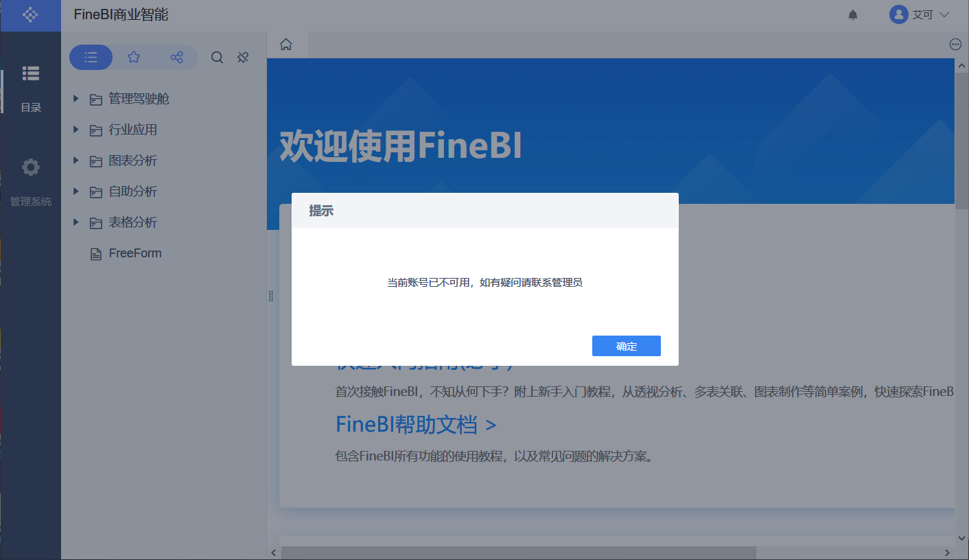Expand the 行业应用 folder arrow
Image resolution: width=969 pixels, height=560 pixels.
(x=76, y=130)
